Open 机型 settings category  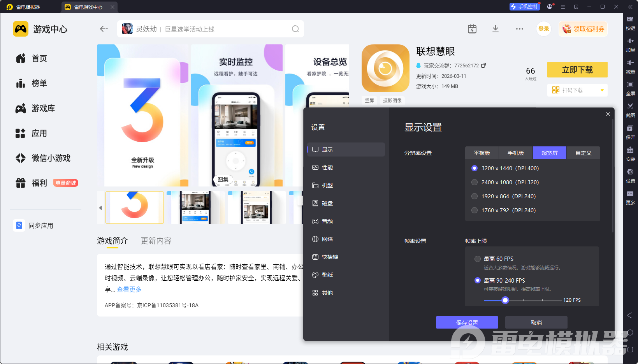[346, 185]
